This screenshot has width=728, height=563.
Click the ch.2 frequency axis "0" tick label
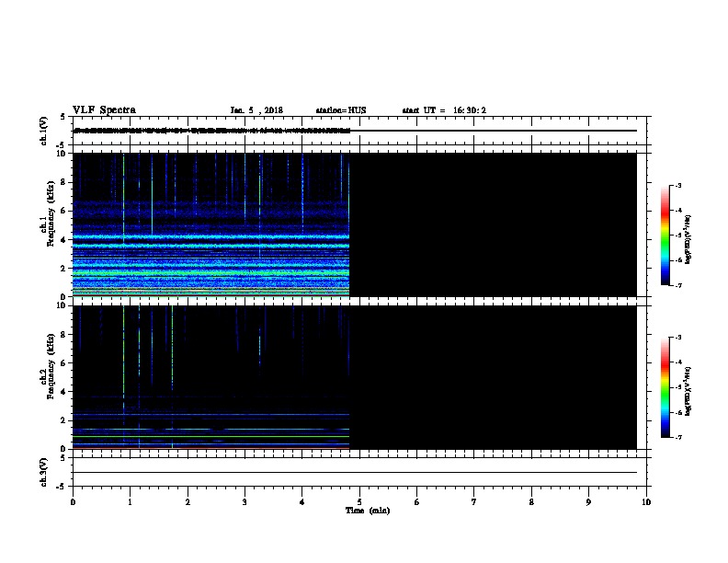pos(63,449)
